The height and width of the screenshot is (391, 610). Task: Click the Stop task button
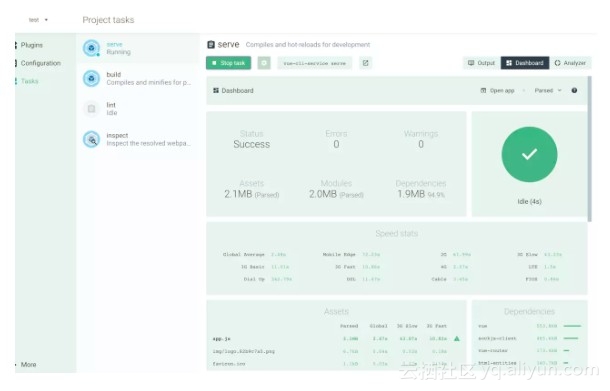coord(228,63)
